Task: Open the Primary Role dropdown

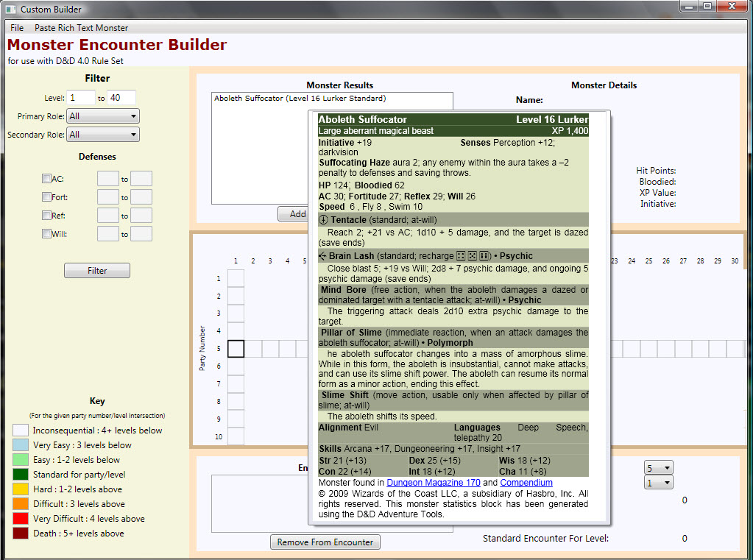Action: [103, 116]
